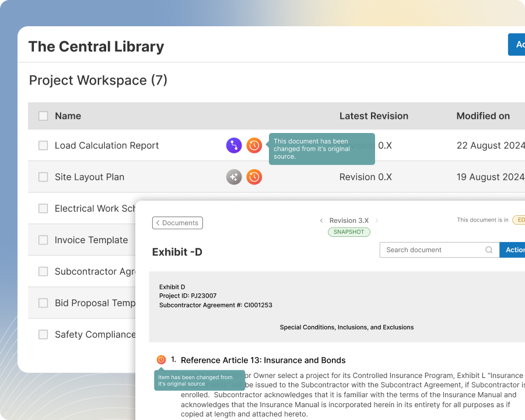Click Subcontractor Agreement #: CI001253 line
The image size is (525, 420).
pos(216,305)
